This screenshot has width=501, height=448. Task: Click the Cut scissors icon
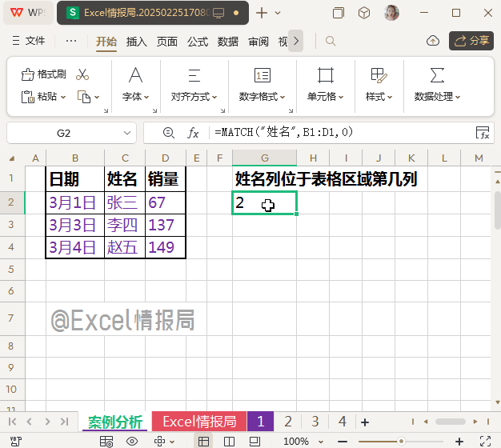click(x=82, y=74)
